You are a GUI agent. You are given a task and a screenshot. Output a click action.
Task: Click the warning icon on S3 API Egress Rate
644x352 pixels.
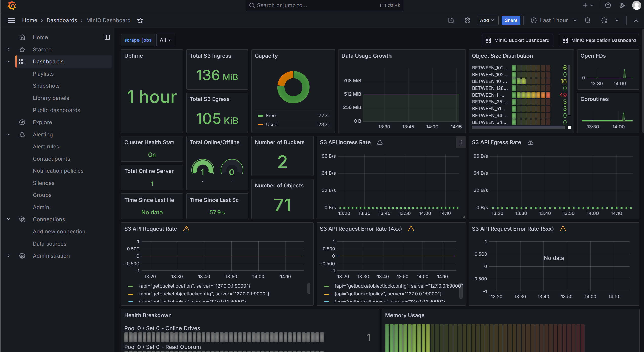coord(531,142)
